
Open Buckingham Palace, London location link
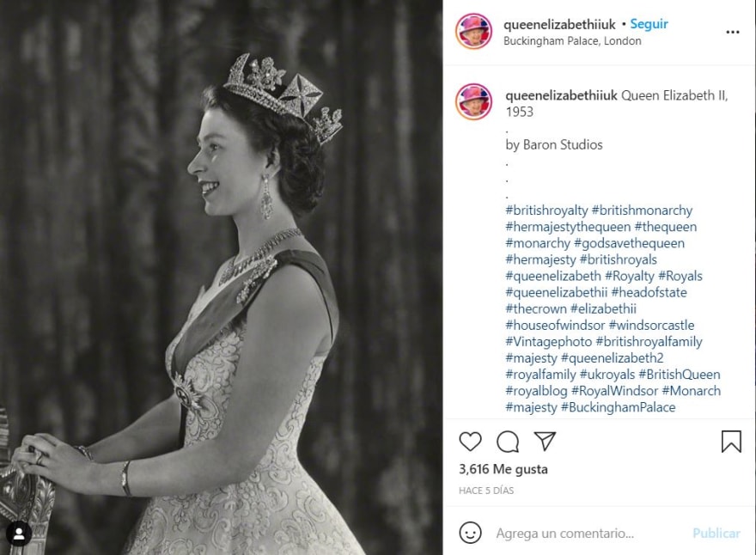pos(572,41)
